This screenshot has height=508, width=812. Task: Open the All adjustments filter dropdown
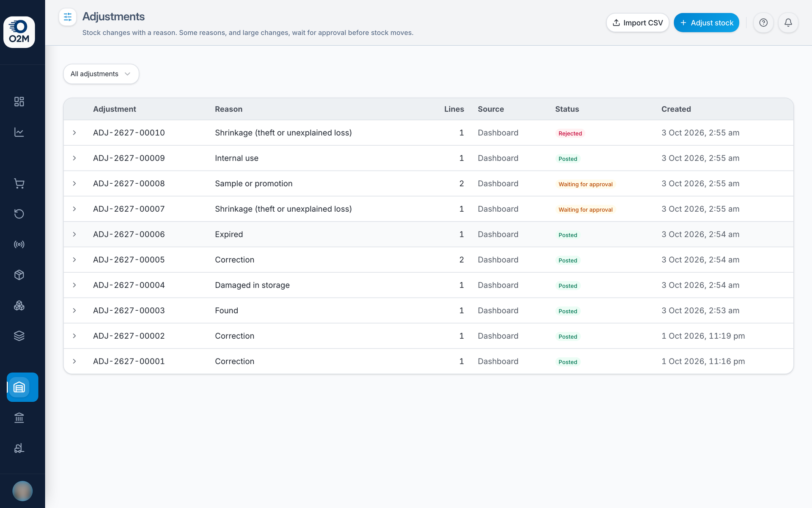[101, 74]
